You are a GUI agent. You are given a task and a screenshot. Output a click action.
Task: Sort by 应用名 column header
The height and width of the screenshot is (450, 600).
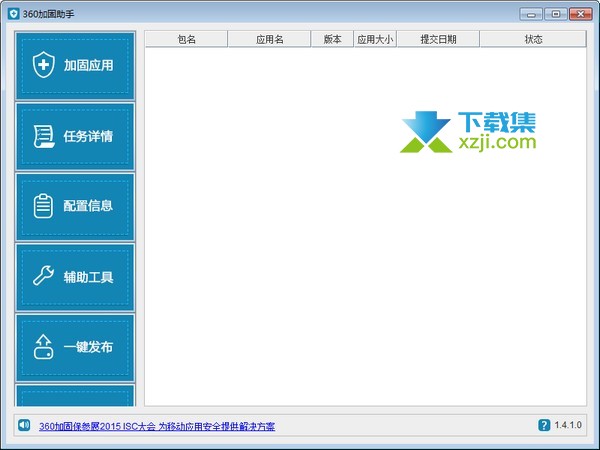pyautogui.click(x=269, y=39)
